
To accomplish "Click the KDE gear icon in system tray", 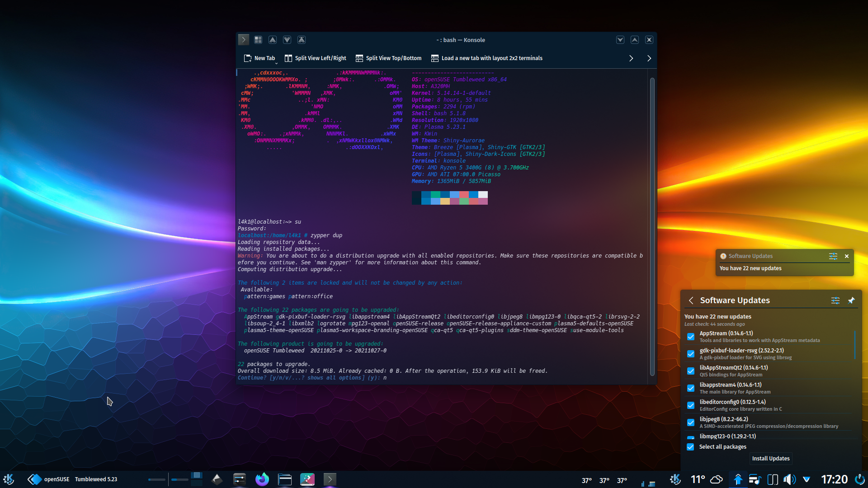I will point(675,479).
